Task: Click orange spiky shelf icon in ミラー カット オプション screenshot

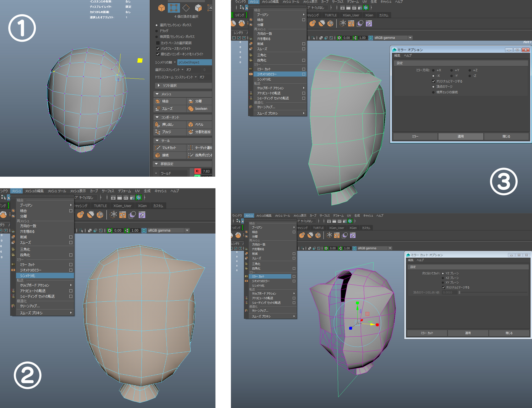Action: (x=310, y=235)
